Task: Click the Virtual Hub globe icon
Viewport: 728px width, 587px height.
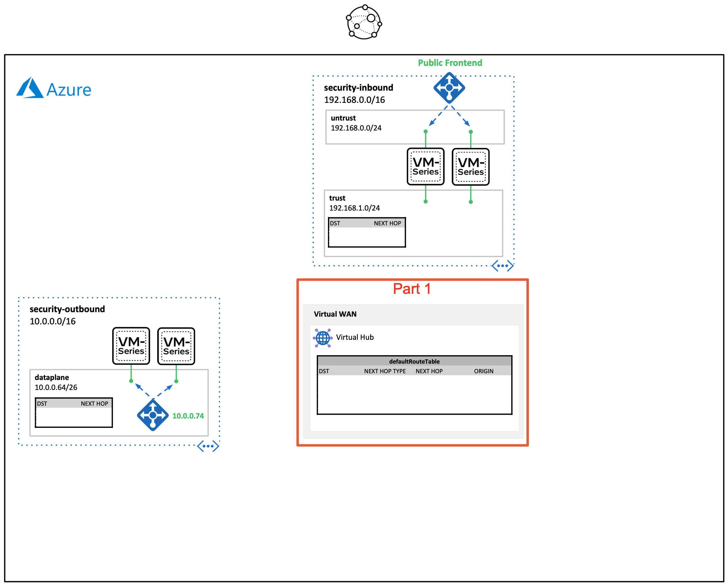Action: tap(323, 338)
